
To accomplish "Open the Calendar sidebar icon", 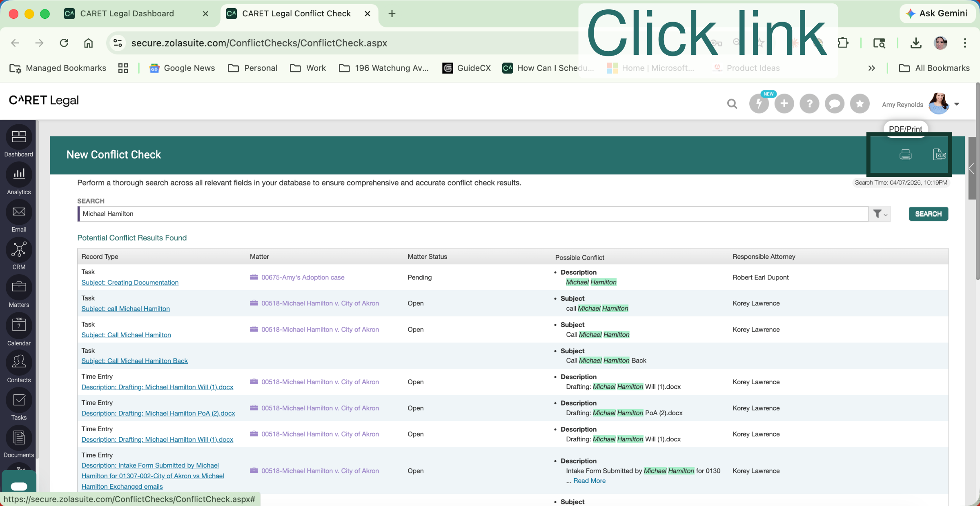I will 19,325.
